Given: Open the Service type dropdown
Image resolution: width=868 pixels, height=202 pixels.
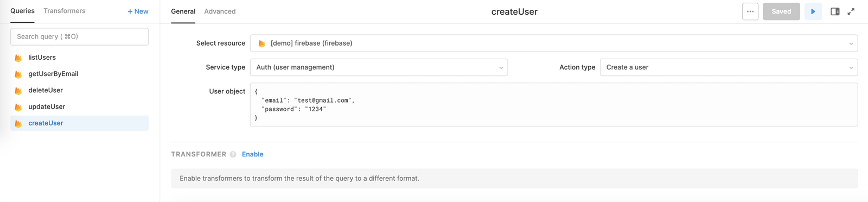Looking at the screenshot, I should click(379, 67).
